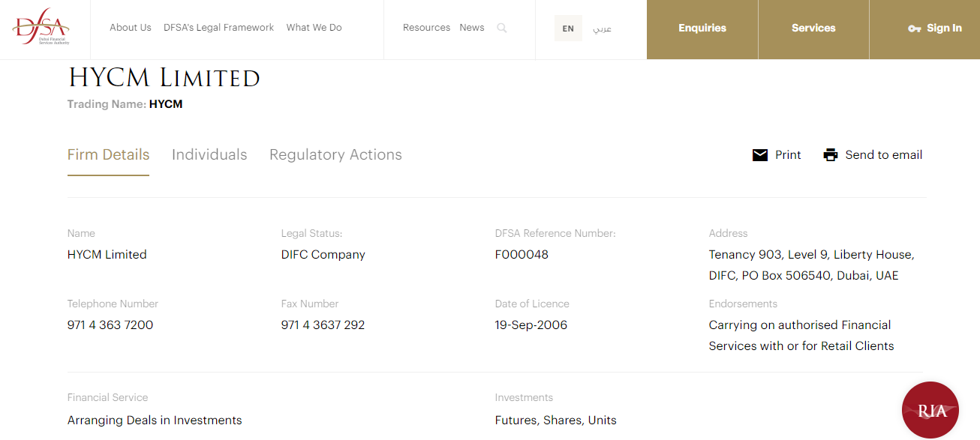
Task: Click the fax number 971 4 3637 292
Action: pyautogui.click(x=323, y=325)
